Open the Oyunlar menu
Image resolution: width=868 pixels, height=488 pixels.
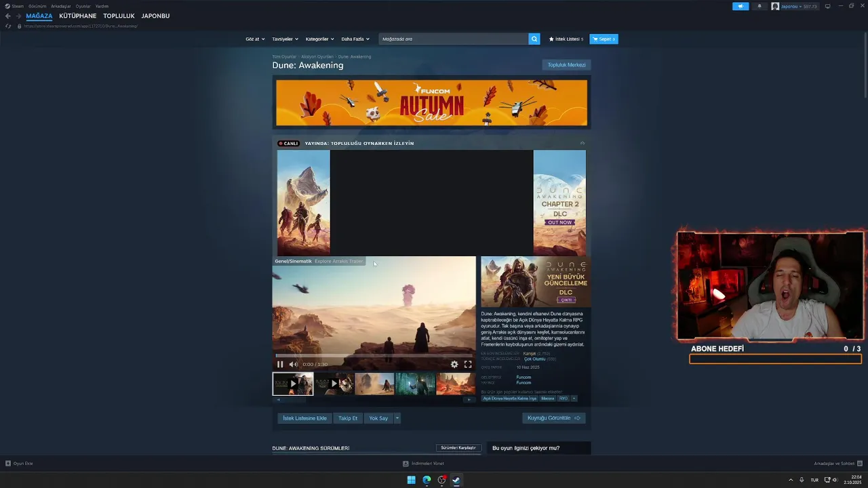pyautogui.click(x=83, y=6)
